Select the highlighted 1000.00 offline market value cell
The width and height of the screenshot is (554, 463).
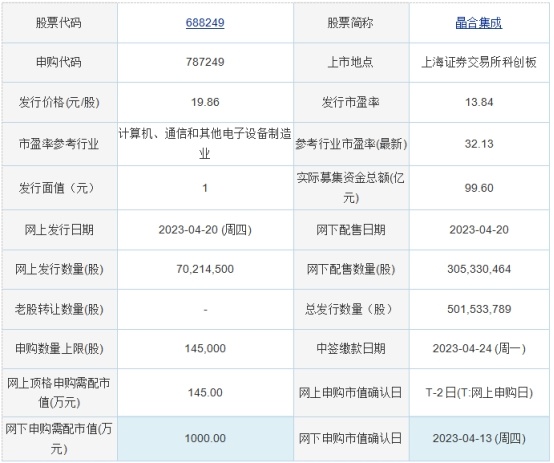tap(205, 438)
